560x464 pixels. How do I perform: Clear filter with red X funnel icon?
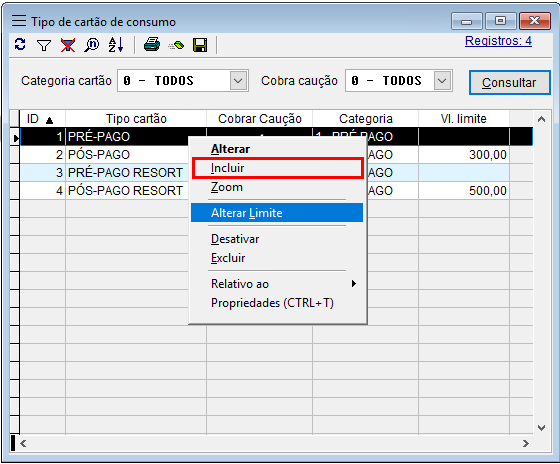68,45
